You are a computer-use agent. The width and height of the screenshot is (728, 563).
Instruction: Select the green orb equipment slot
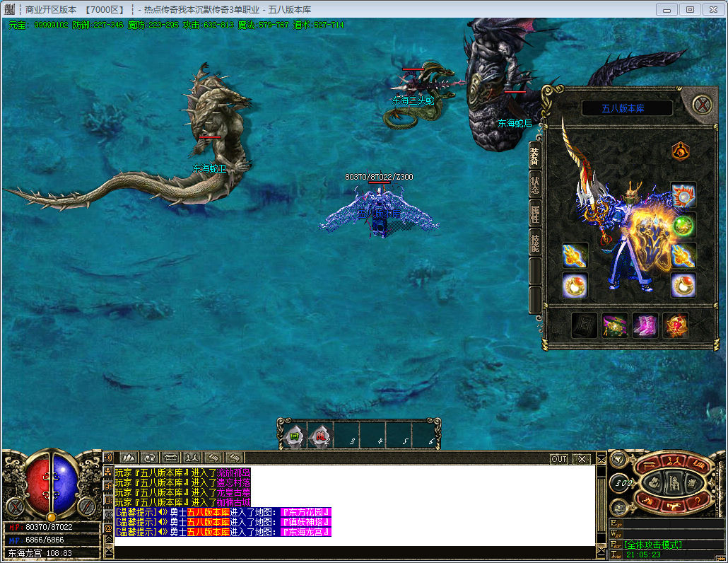(683, 226)
